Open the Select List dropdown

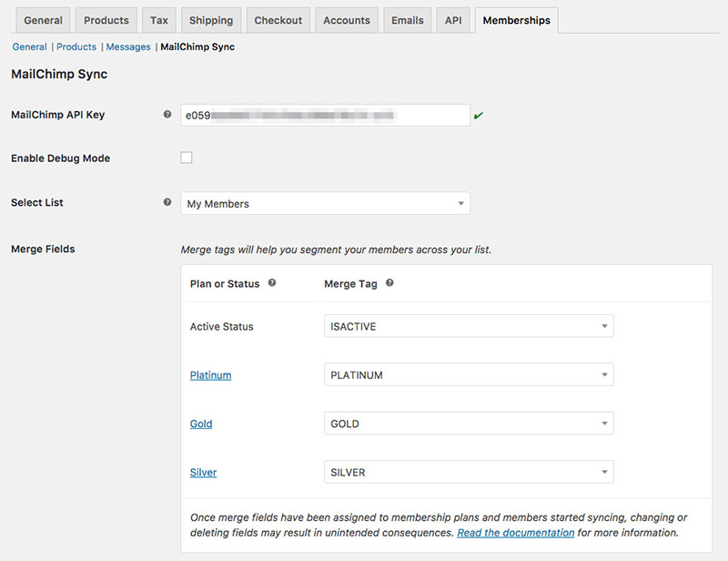pos(325,203)
